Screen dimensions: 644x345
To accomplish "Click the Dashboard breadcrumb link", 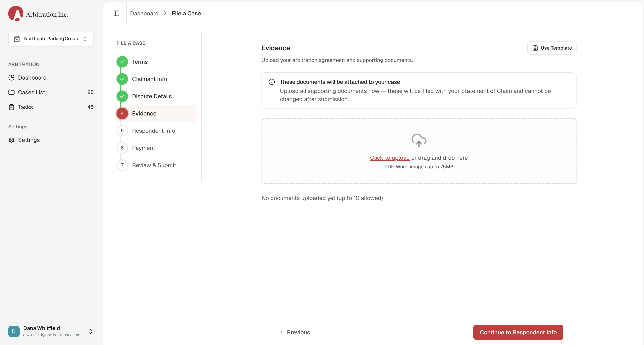I will pyautogui.click(x=144, y=14).
